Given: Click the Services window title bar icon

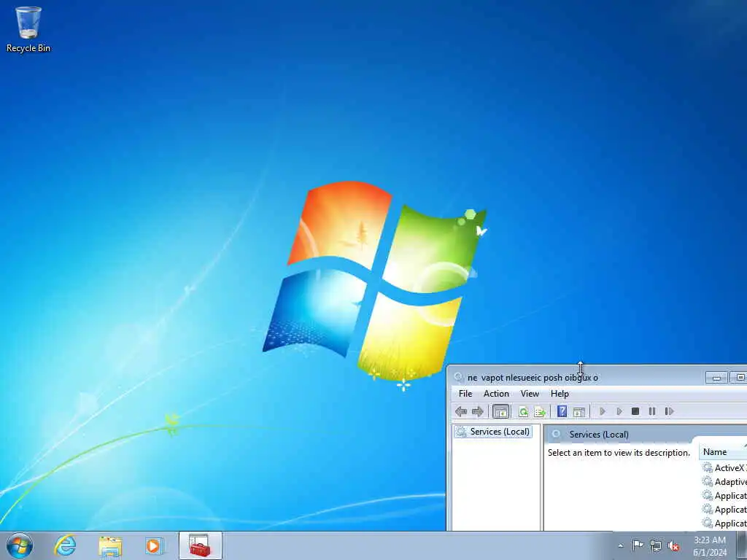Looking at the screenshot, I should pyautogui.click(x=458, y=377).
